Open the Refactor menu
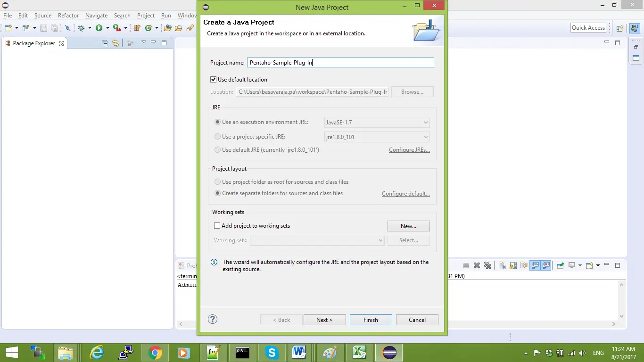644x362 pixels. [68, 16]
